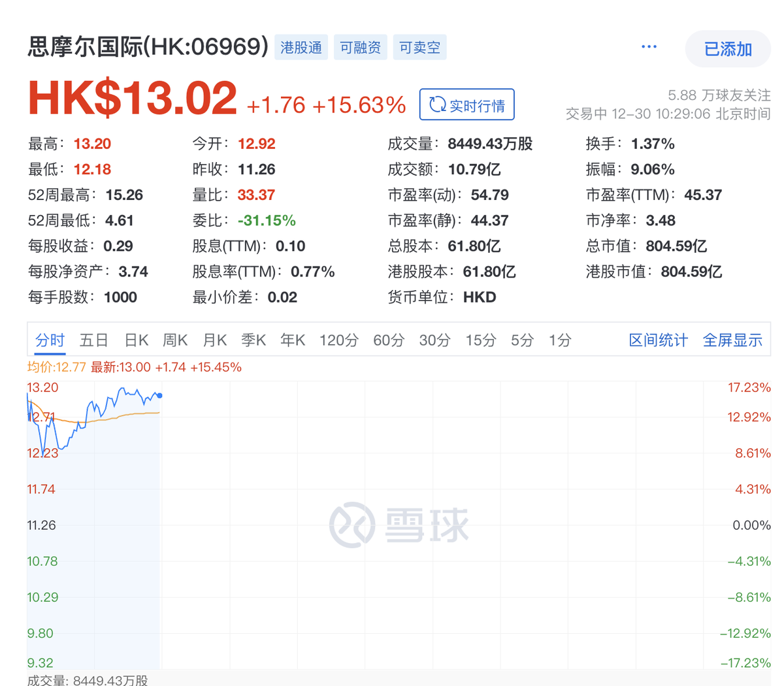
Task: Click the 可卖空 tag
Action: [x=419, y=48]
